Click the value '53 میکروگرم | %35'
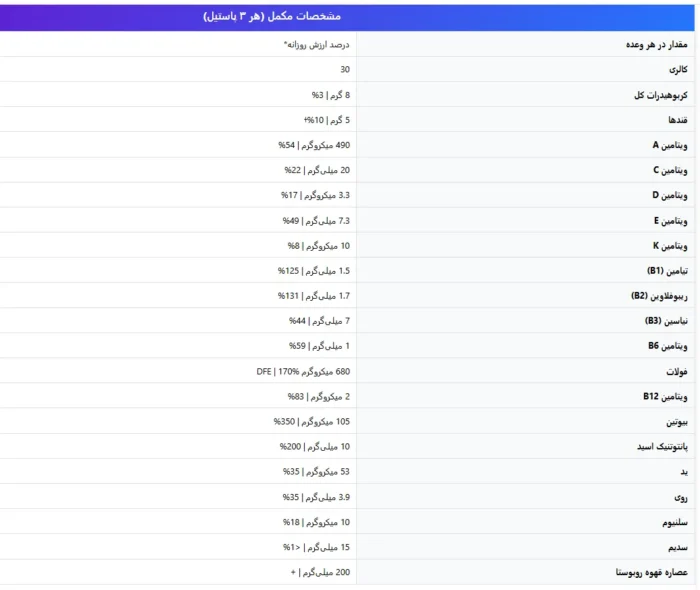The width and height of the screenshot is (700, 590). point(316,471)
